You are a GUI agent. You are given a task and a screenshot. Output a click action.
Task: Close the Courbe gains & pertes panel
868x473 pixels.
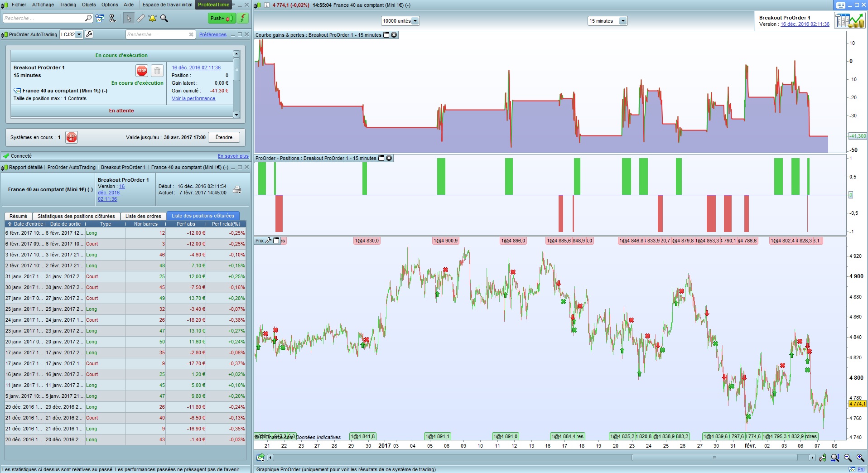[394, 35]
